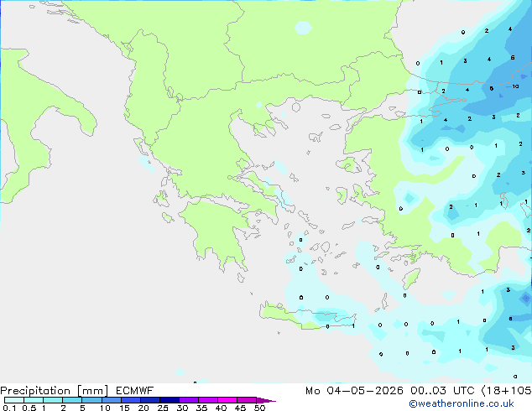Open the weatheronline.co.uk copyright link

point(461,403)
